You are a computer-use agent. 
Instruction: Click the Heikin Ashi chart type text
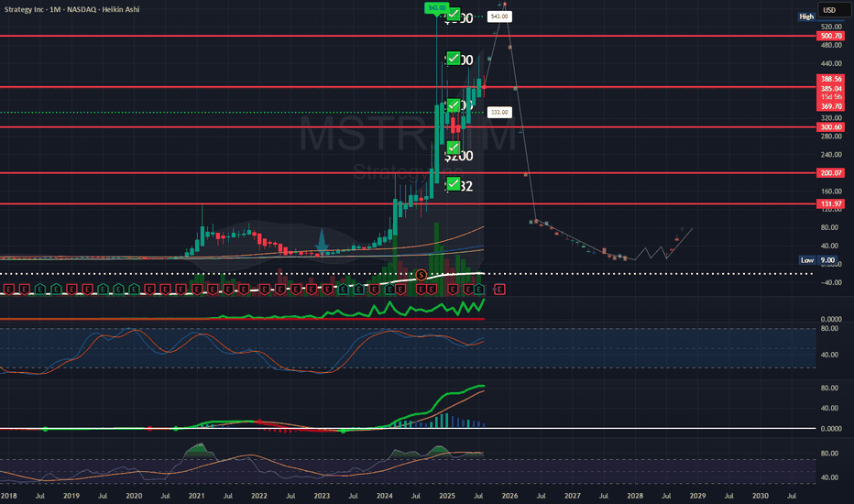click(121, 9)
